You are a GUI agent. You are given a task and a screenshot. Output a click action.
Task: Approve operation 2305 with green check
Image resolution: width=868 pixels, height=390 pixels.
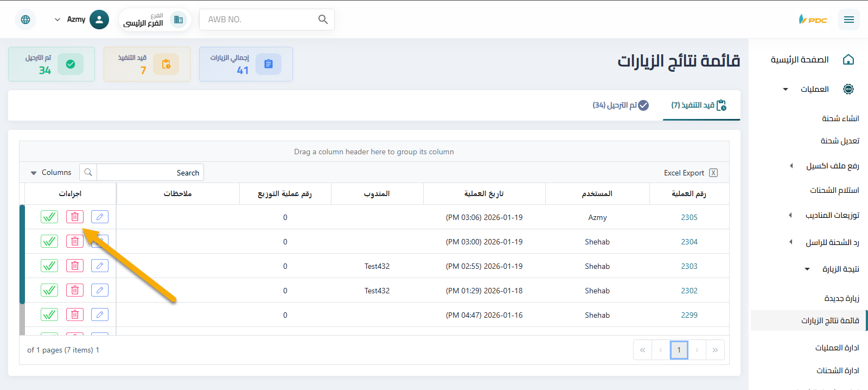click(49, 217)
